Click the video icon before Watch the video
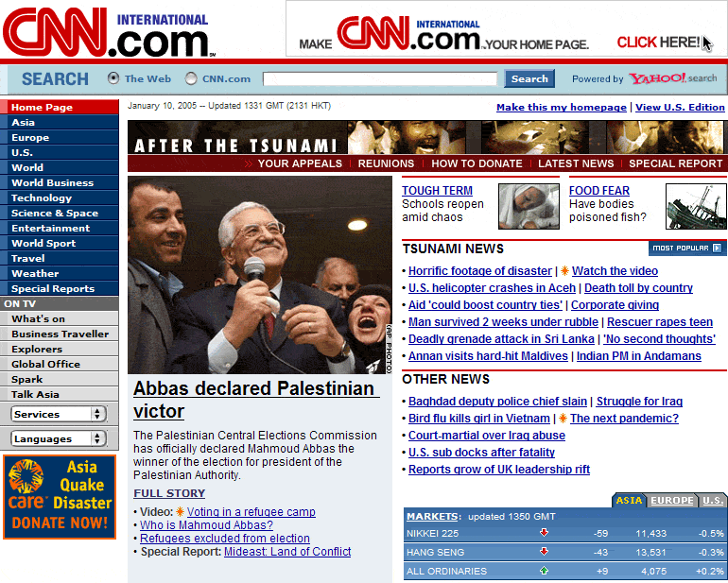 tap(564, 270)
